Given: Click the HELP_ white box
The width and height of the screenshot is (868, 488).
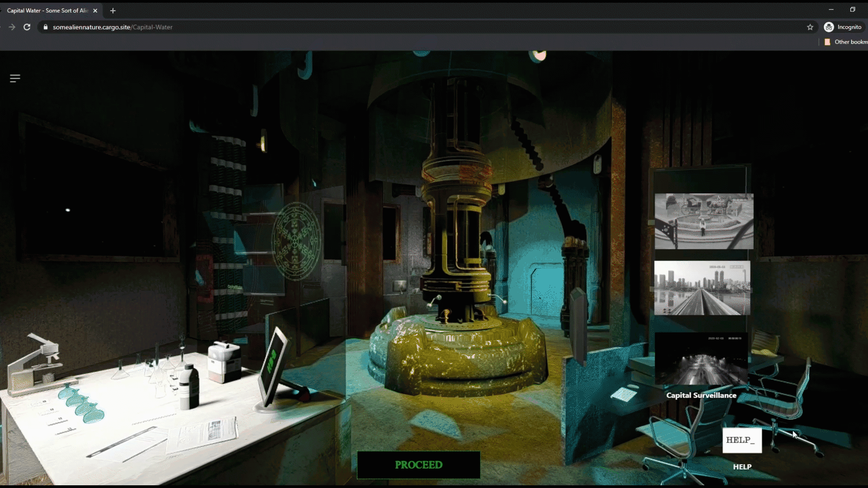Looking at the screenshot, I should (742, 440).
